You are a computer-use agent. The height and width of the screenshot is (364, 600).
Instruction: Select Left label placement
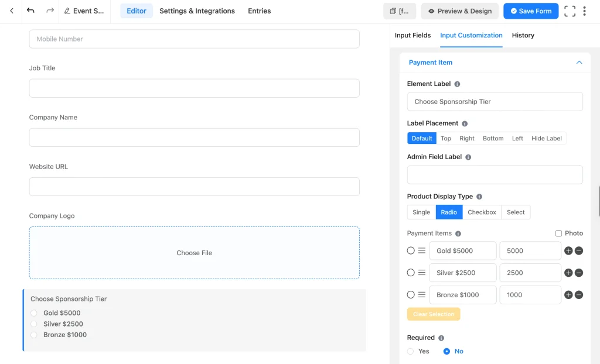(517, 139)
